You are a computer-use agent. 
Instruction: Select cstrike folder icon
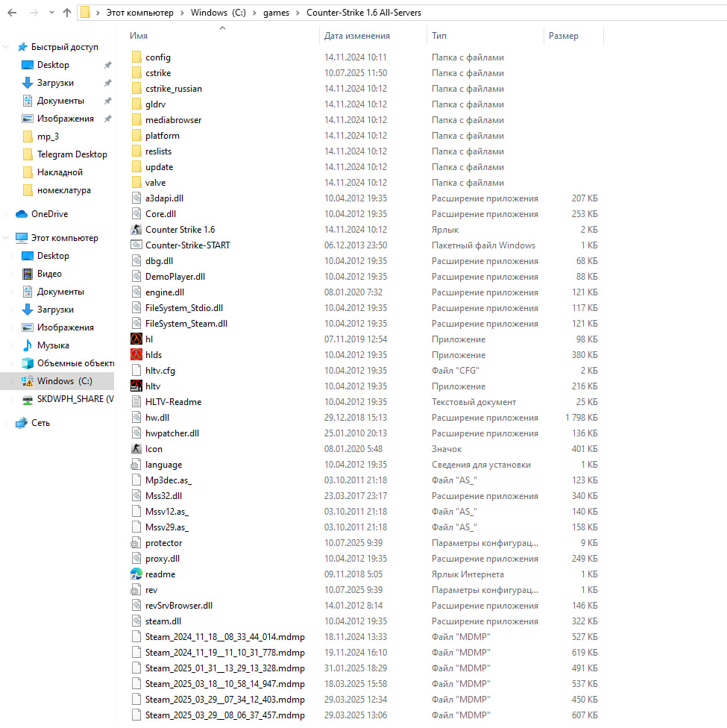click(136, 73)
